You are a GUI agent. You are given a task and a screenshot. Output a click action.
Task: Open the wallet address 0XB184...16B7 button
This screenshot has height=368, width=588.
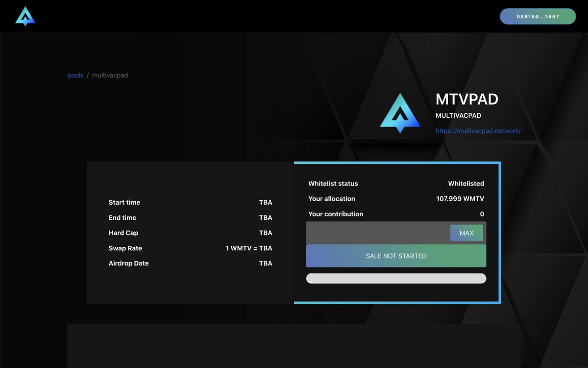[x=538, y=16]
